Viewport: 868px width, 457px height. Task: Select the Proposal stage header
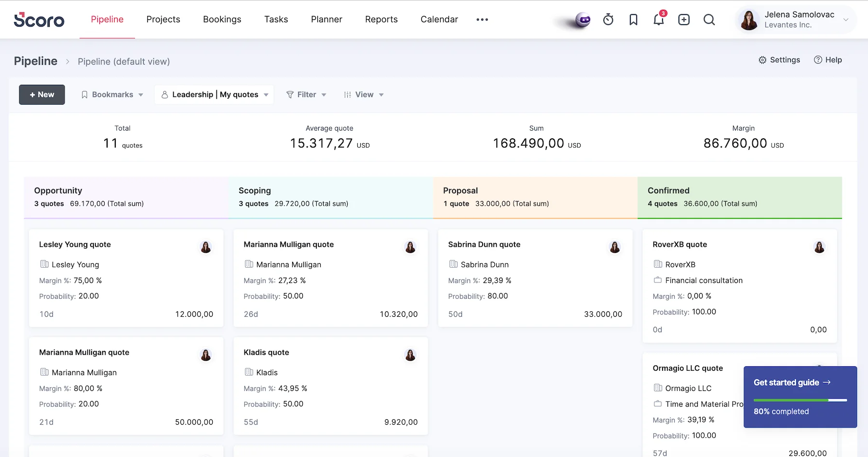click(535, 198)
